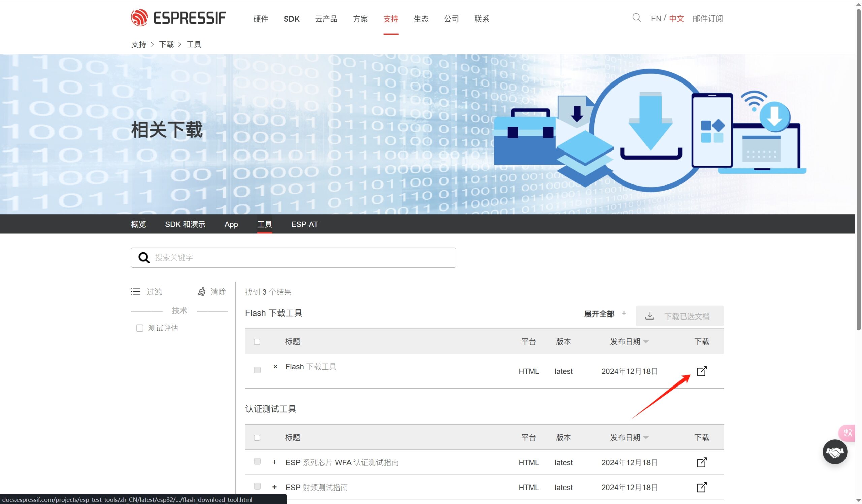Click the magnifier in keyword search box

144,258
